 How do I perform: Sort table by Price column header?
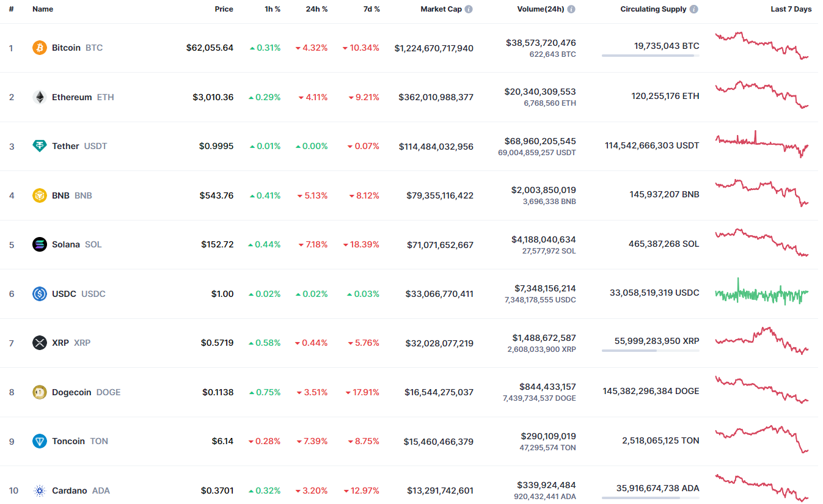(224, 9)
